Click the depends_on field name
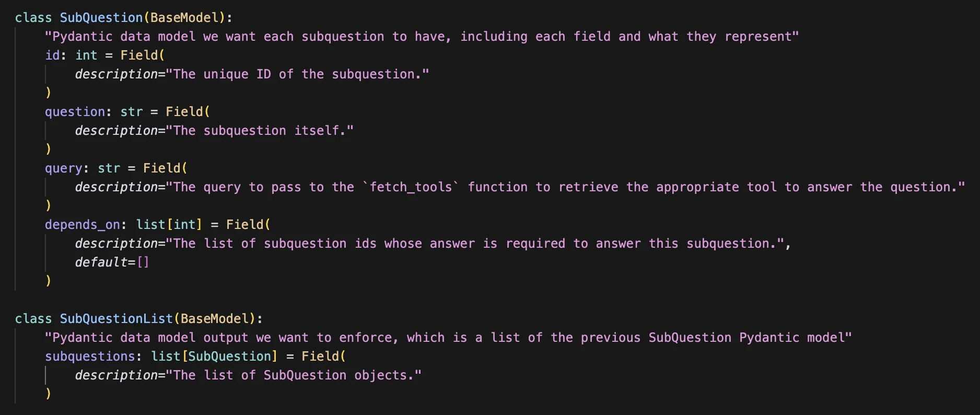The height and width of the screenshot is (415, 980). tap(83, 225)
